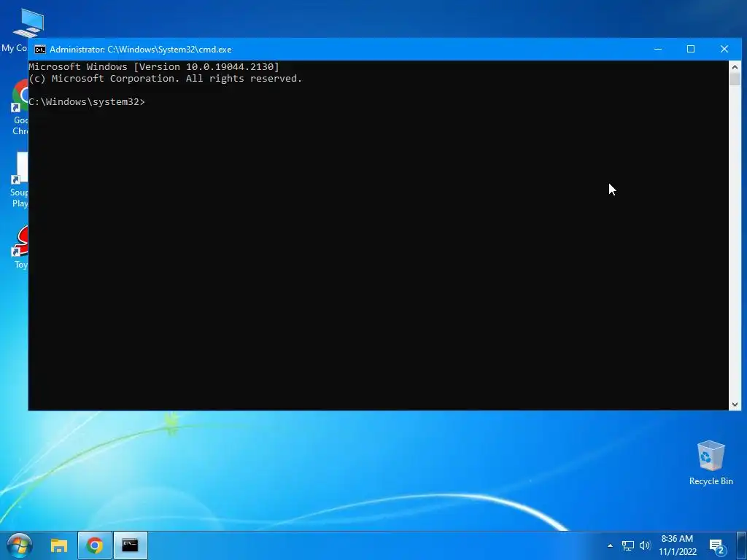The image size is (747, 560).
Task: Select the Google Chrome desktop shortcut
Action: [19, 108]
